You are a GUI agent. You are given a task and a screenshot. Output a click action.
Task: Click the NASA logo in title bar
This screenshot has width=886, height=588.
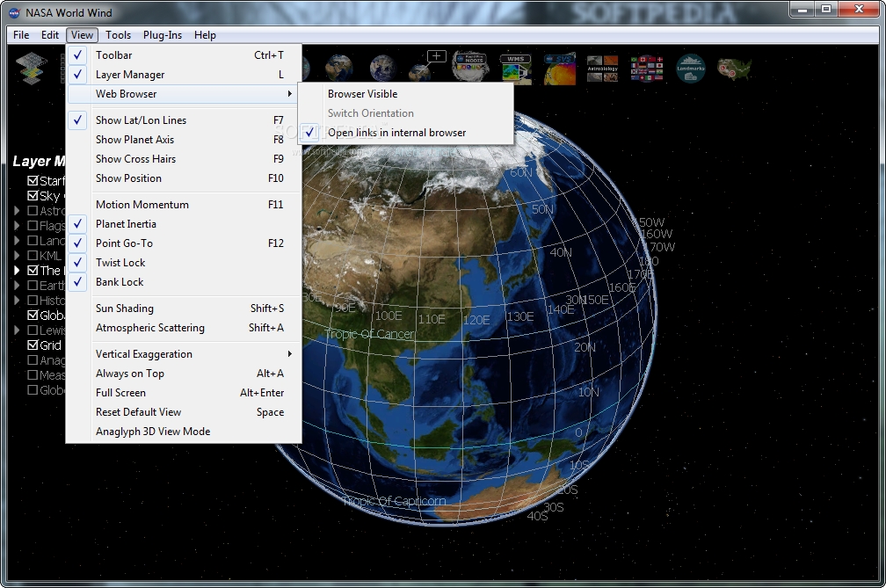(14, 12)
